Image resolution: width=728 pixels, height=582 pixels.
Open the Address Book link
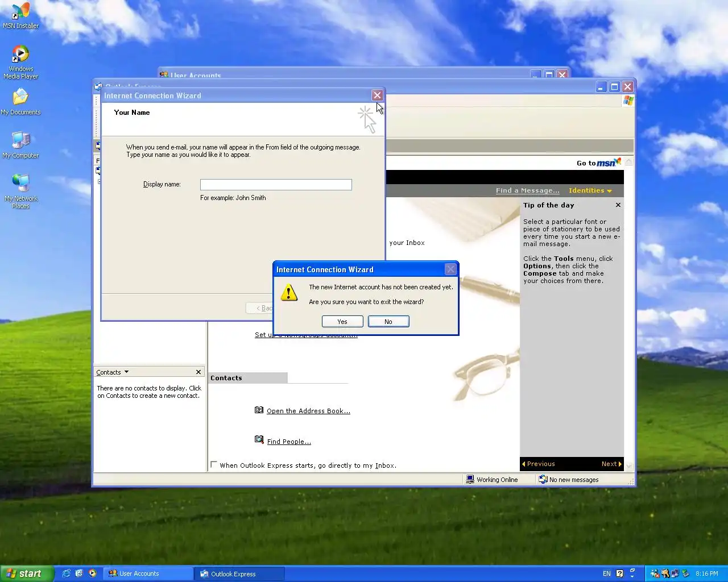308,411
